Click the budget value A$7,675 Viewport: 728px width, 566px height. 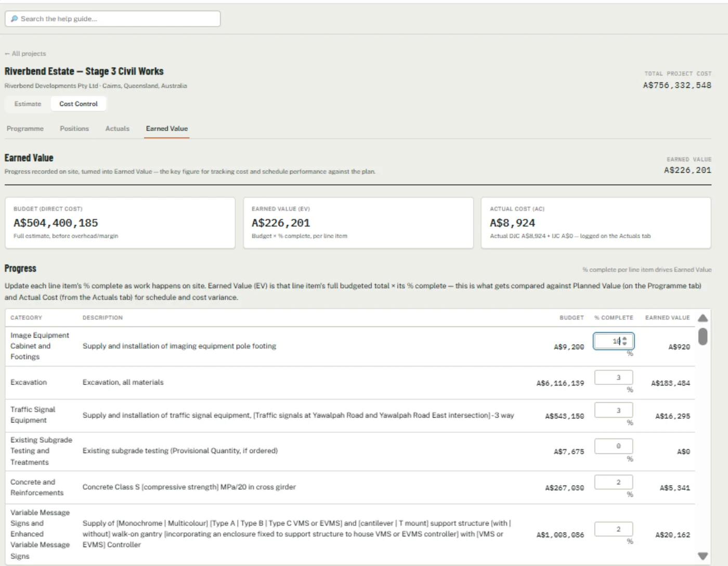pyautogui.click(x=569, y=452)
